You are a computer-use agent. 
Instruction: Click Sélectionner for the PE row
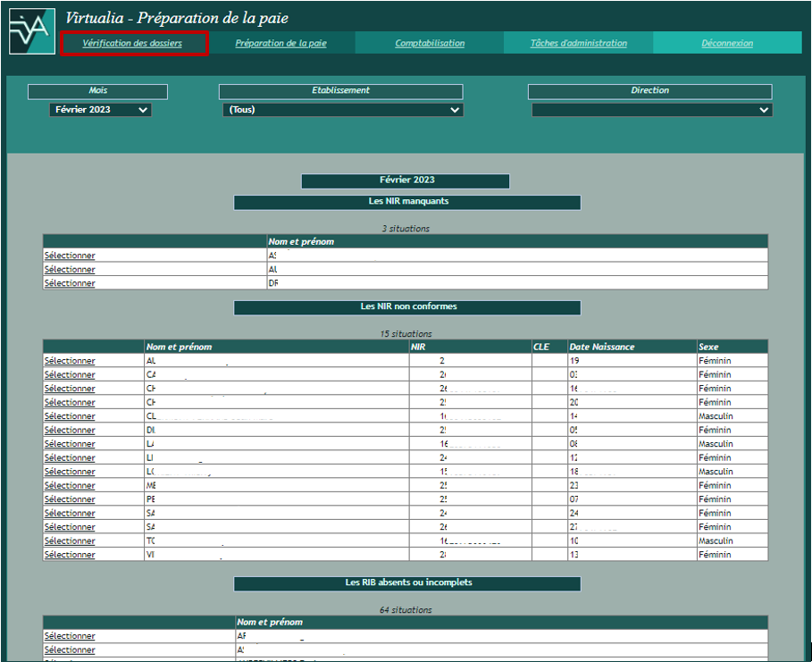pyautogui.click(x=70, y=499)
